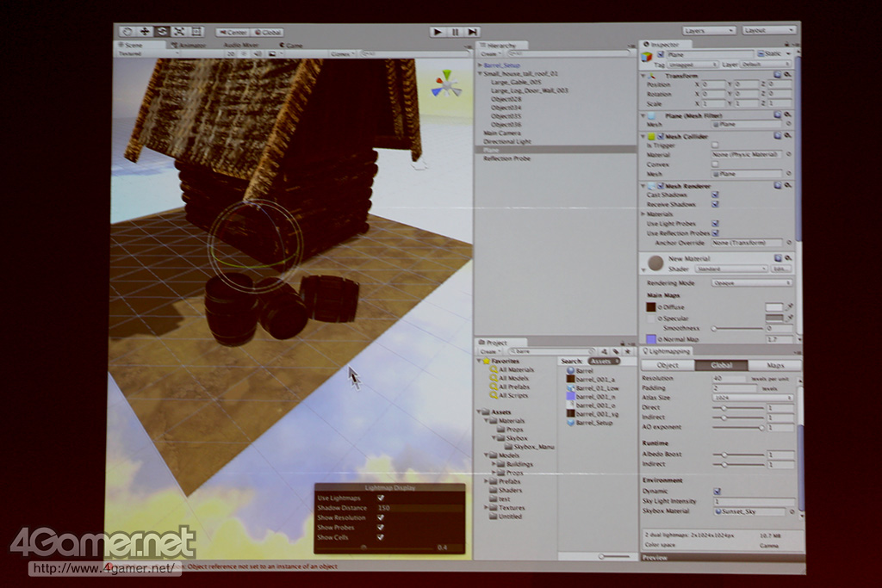The width and height of the screenshot is (882, 588).
Task: Select the Scale tool in the toolbar
Action: pos(179,32)
